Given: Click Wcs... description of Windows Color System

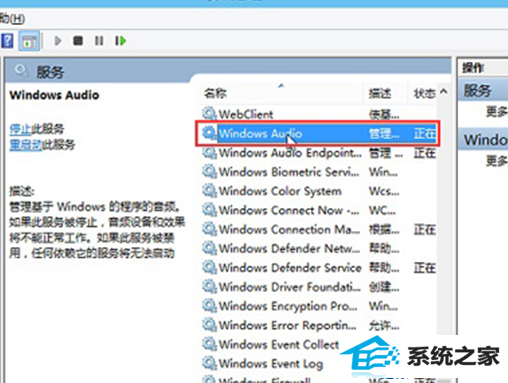Looking at the screenshot, I should (x=384, y=192).
